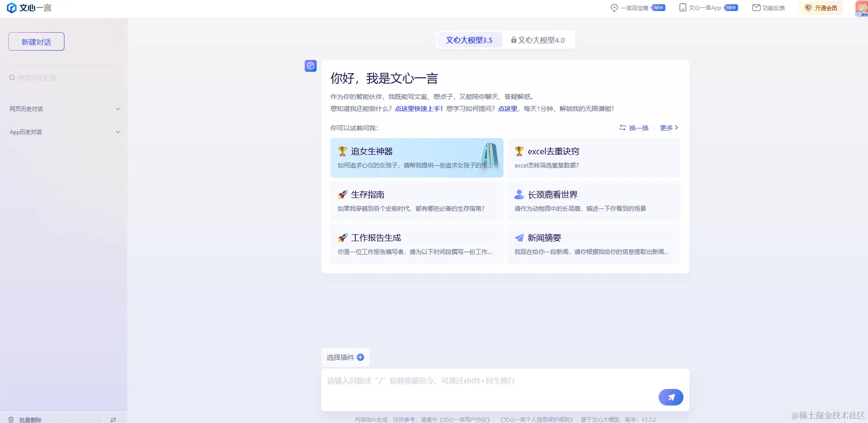The width and height of the screenshot is (868, 423).
Task: Click the 文心一言 logo
Action: pyautogui.click(x=29, y=8)
